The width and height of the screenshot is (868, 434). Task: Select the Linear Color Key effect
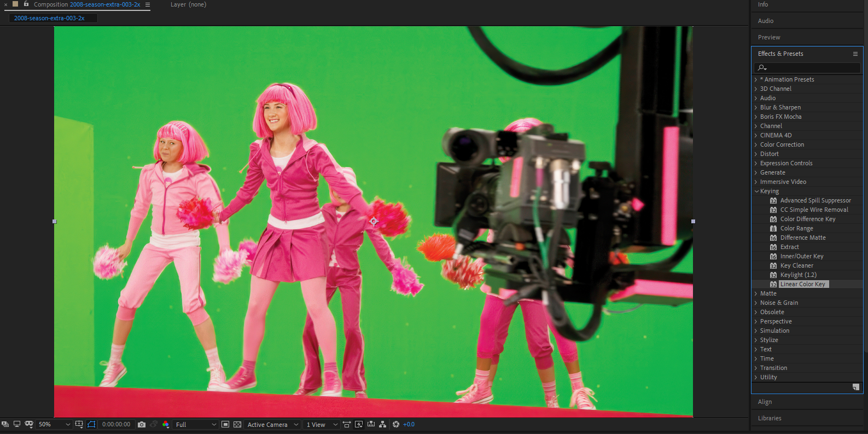click(x=802, y=285)
